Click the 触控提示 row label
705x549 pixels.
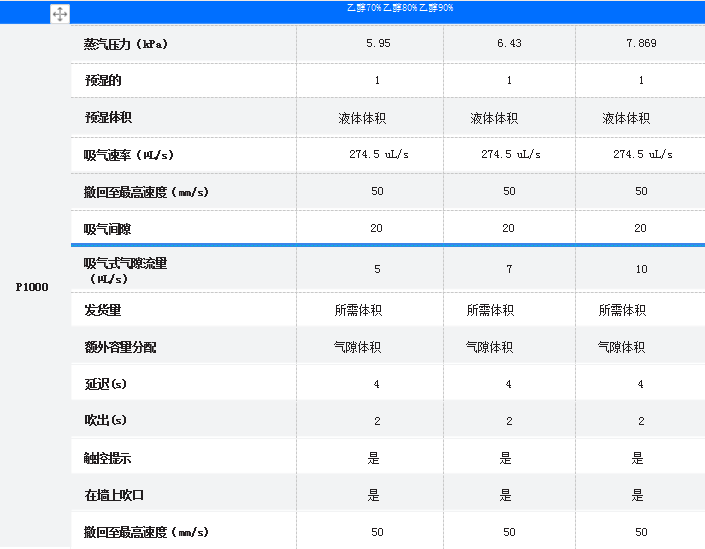point(107,458)
